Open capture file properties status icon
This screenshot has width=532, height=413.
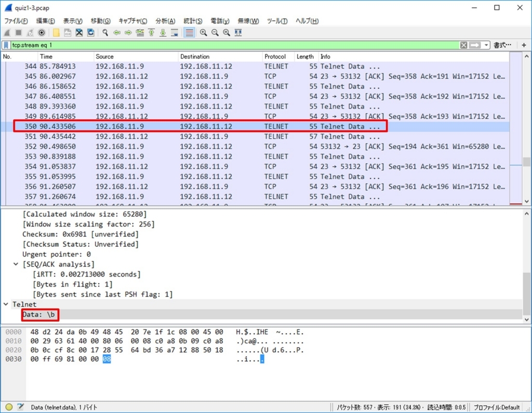(x=20, y=407)
